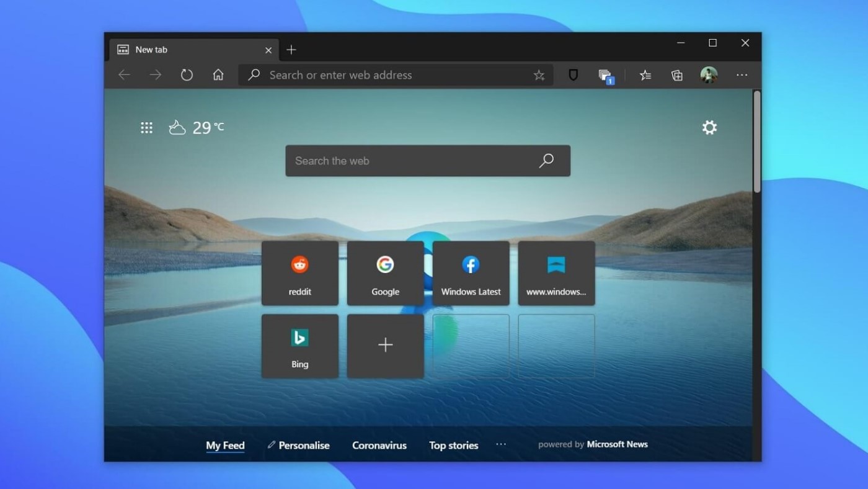Click the Search the web field
Image resolution: width=868 pixels, height=489 pixels.
428,161
